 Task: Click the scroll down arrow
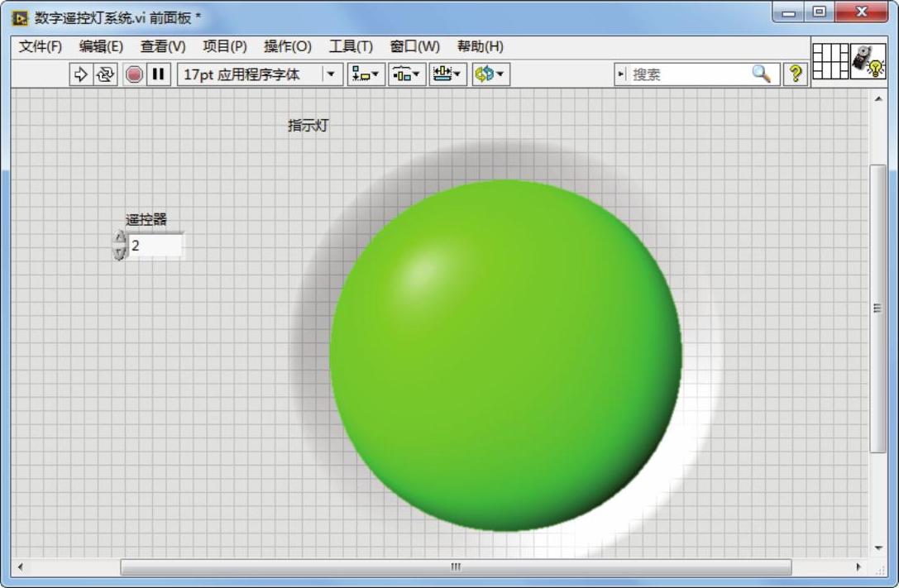coord(877,547)
